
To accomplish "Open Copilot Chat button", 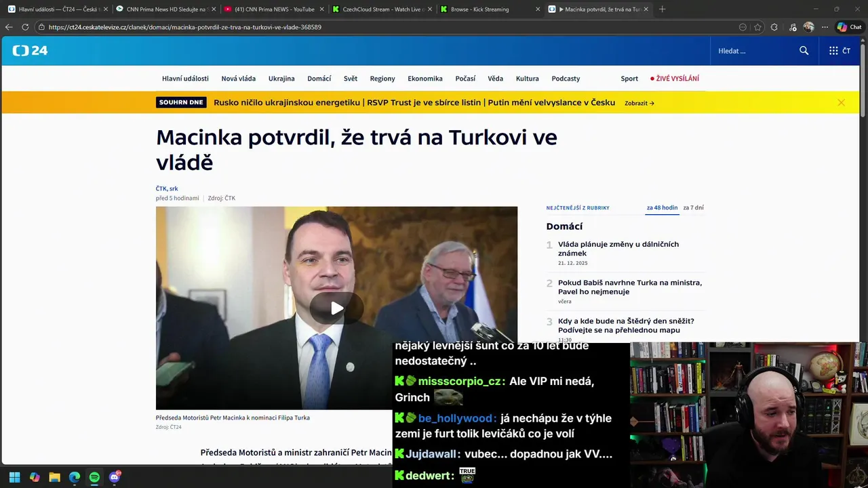I will [849, 27].
